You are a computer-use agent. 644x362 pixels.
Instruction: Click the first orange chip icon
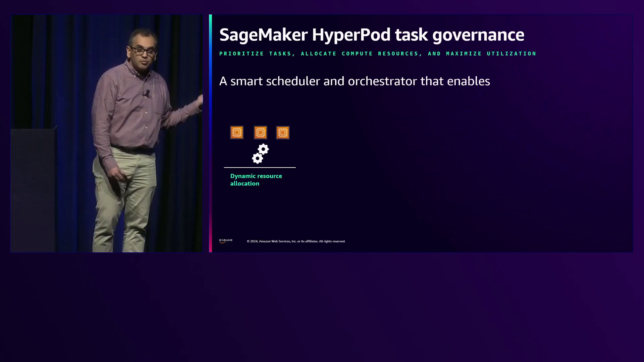coord(237,132)
